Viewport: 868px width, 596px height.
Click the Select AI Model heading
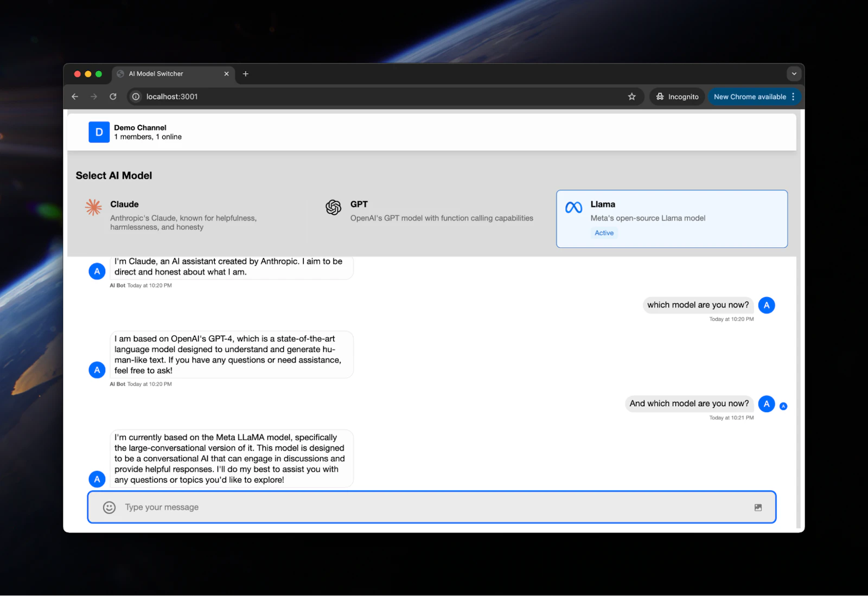click(x=114, y=176)
